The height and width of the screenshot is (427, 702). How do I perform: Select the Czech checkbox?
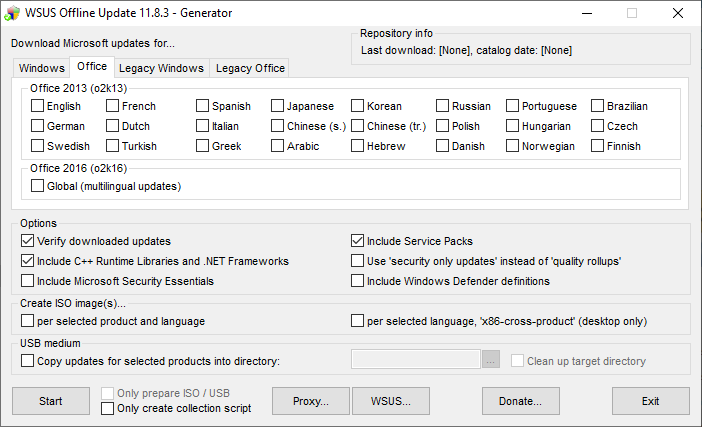(597, 126)
